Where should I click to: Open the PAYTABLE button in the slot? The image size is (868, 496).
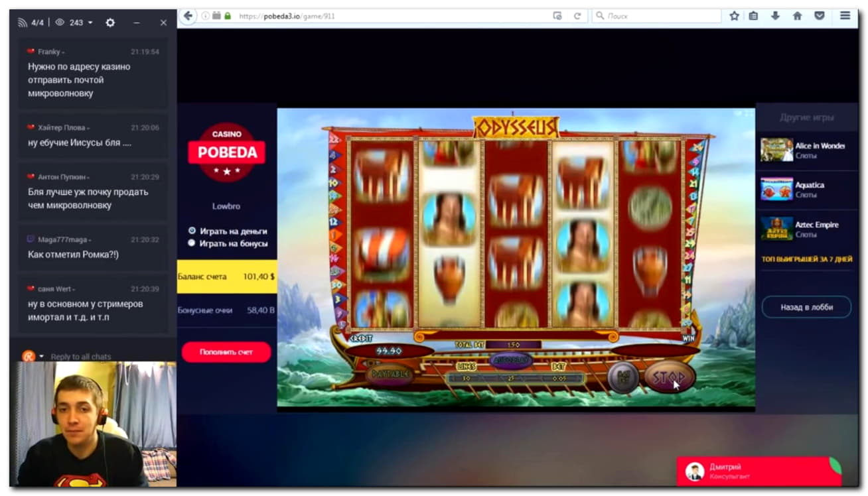point(390,375)
